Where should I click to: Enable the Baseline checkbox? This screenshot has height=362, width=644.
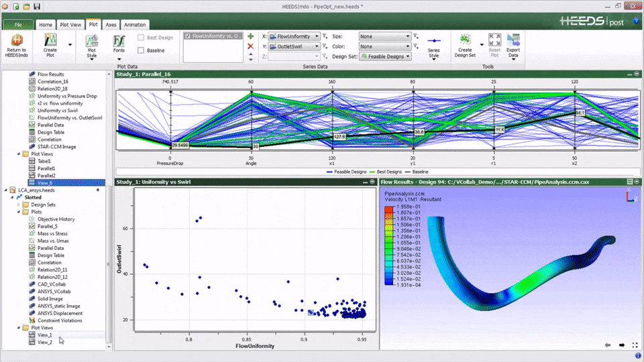(x=141, y=50)
